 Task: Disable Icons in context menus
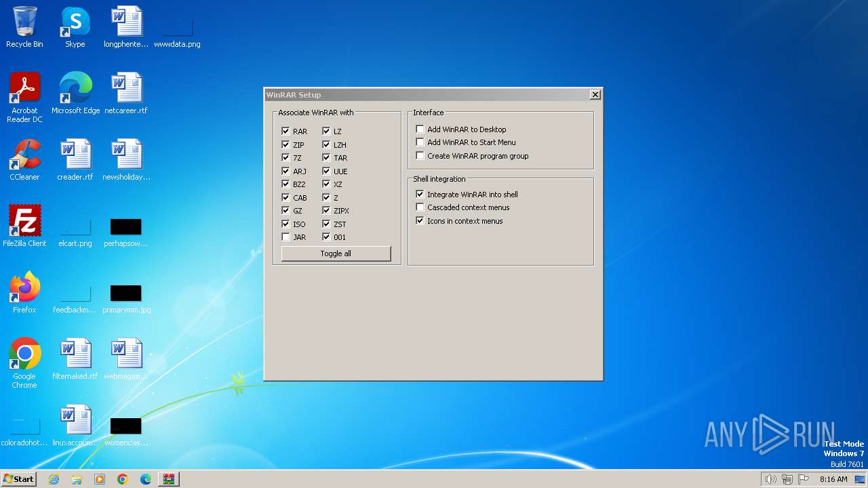click(420, 221)
